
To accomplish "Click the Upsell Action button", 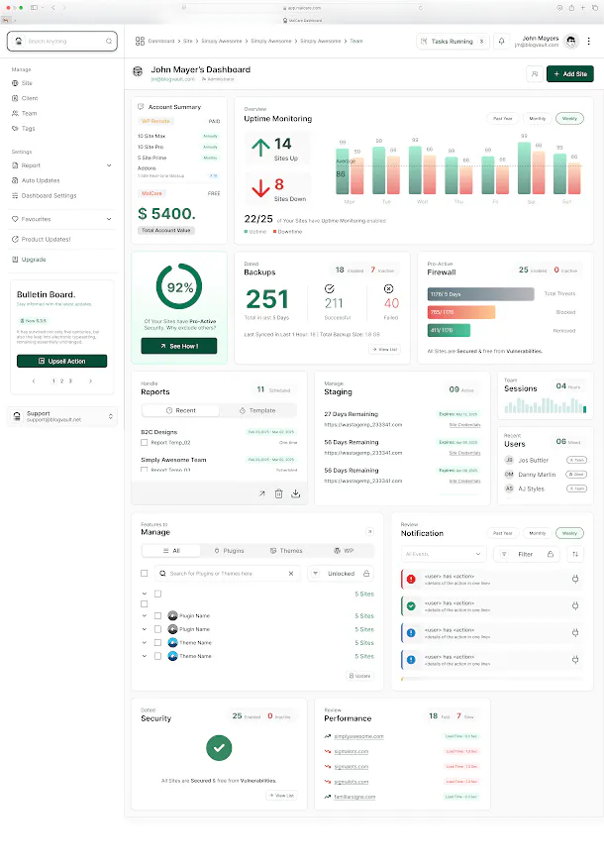I will (62, 361).
